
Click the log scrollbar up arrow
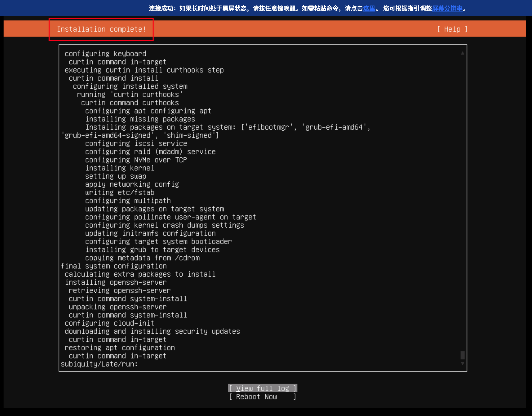[x=462, y=53]
